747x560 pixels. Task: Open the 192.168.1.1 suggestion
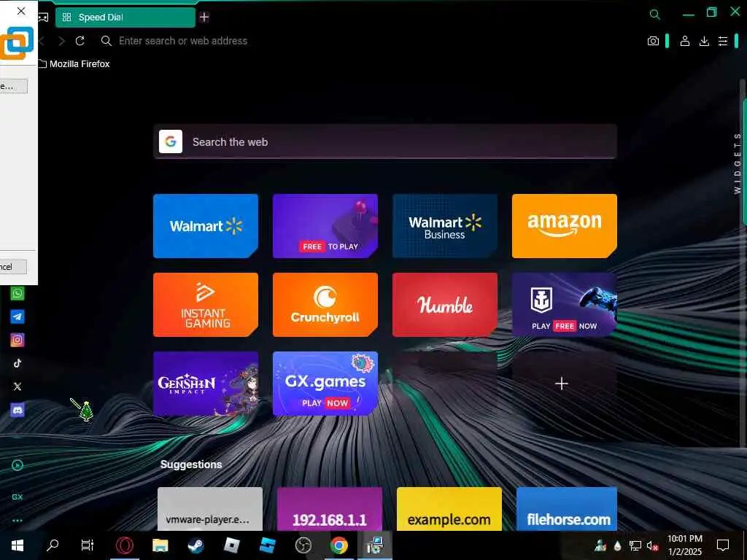pyautogui.click(x=329, y=508)
